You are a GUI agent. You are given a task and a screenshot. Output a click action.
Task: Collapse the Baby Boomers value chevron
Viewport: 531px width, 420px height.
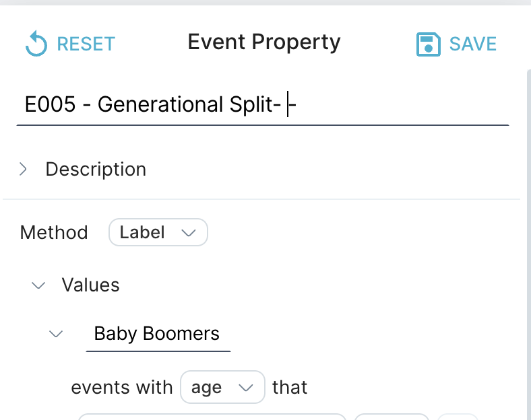(56, 334)
